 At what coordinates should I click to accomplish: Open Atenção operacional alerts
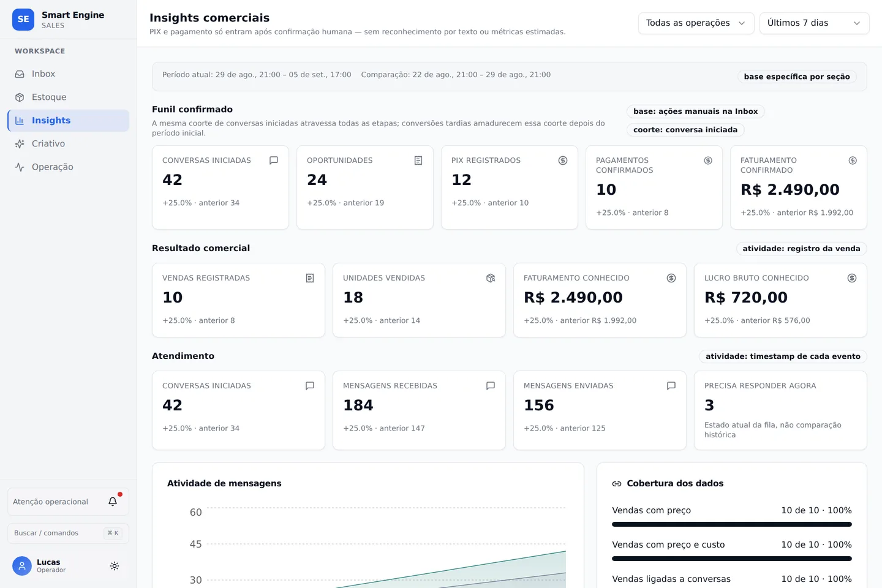point(68,502)
